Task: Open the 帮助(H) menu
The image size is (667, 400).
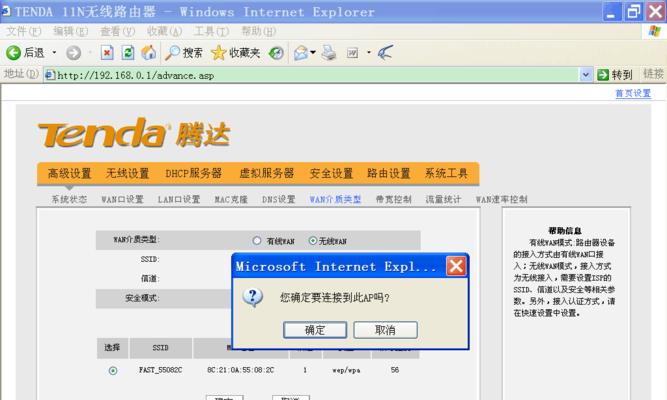Action: (x=259, y=31)
